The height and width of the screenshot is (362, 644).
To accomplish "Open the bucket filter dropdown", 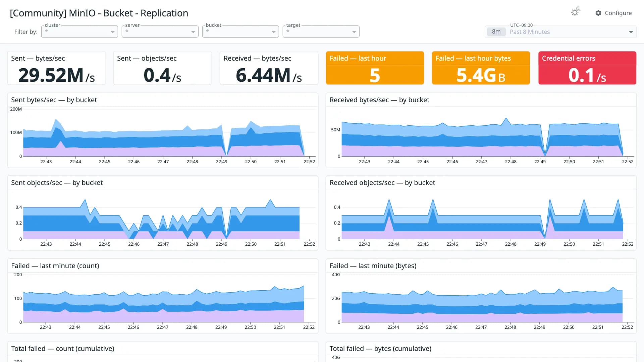I will tap(240, 32).
